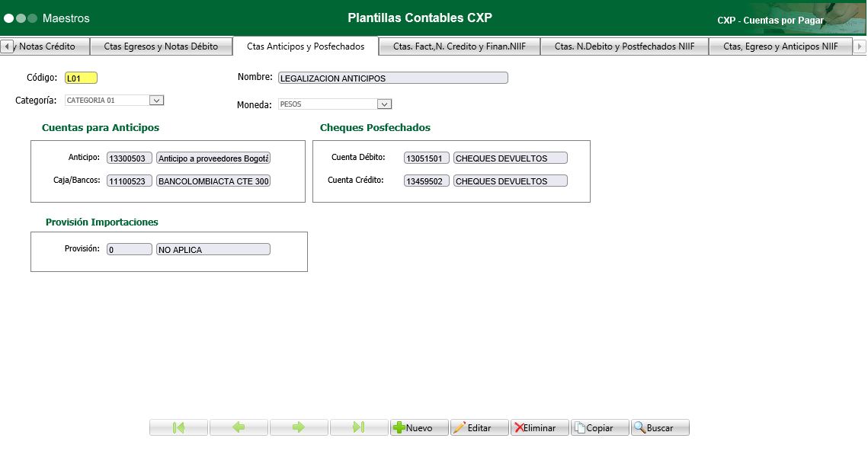The height and width of the screenshot is (451, 868).
Task: Expand the Moneda dropdown
Action: pyautogui.click(x=384, y=104)
